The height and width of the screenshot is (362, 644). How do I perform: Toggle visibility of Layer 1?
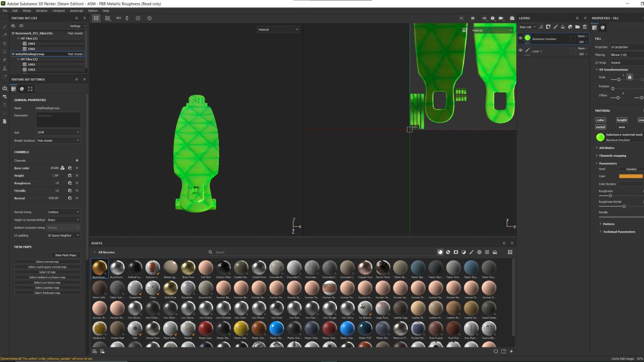(x=520, y=50)
